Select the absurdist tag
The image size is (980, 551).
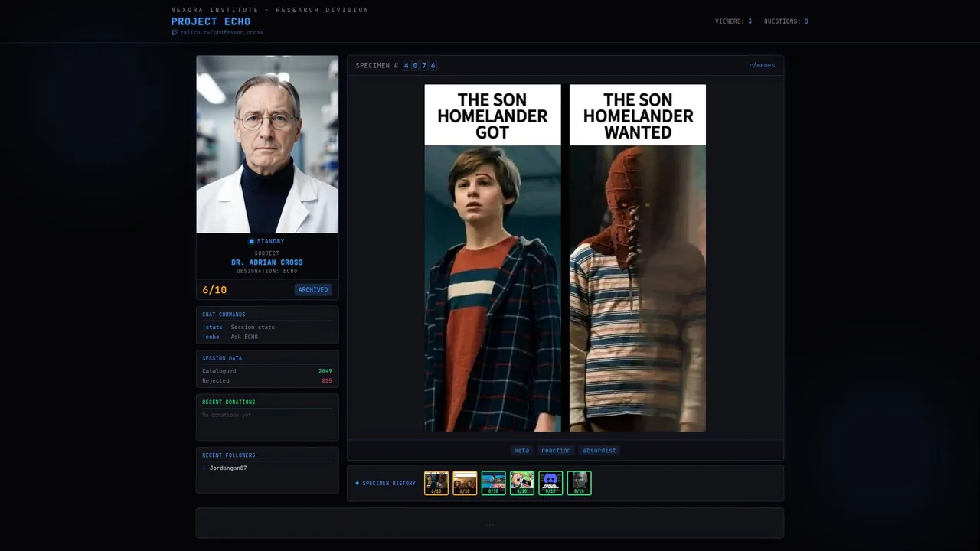(599, 451)
